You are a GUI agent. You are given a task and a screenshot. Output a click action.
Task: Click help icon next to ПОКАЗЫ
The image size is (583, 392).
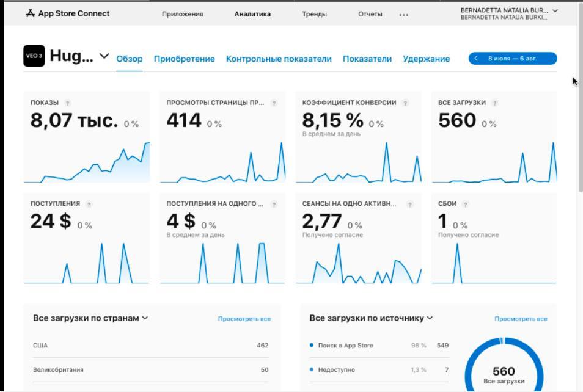click(x=67, y=103)
